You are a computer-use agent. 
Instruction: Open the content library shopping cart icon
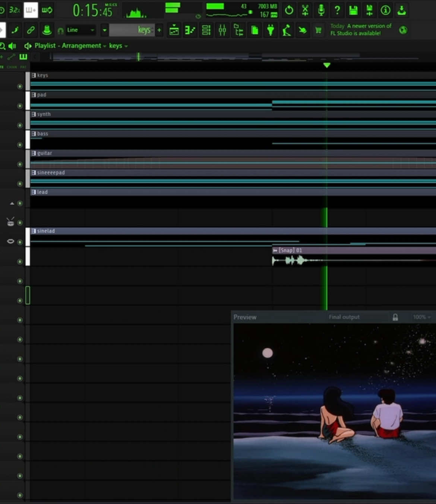(318, 30)
